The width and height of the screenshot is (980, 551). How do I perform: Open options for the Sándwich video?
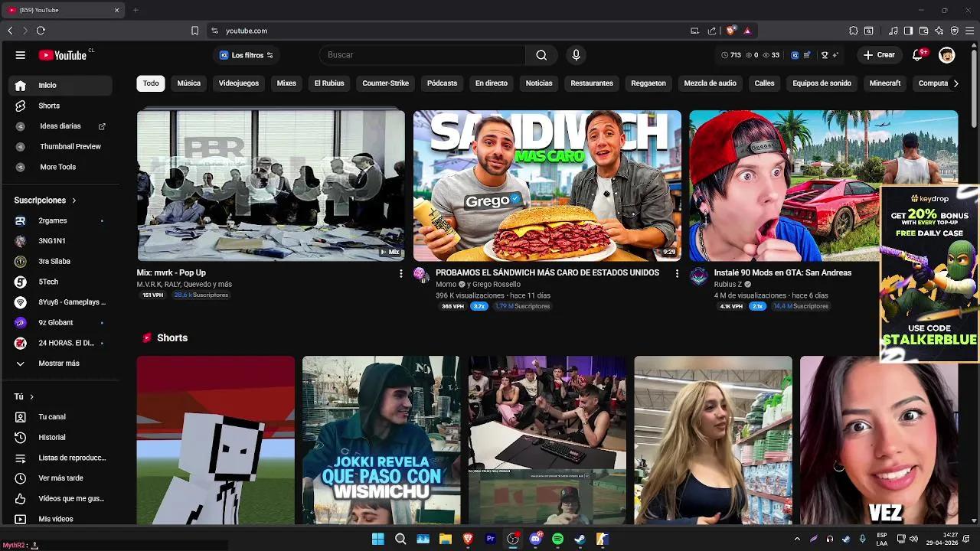tap(677, 273)
